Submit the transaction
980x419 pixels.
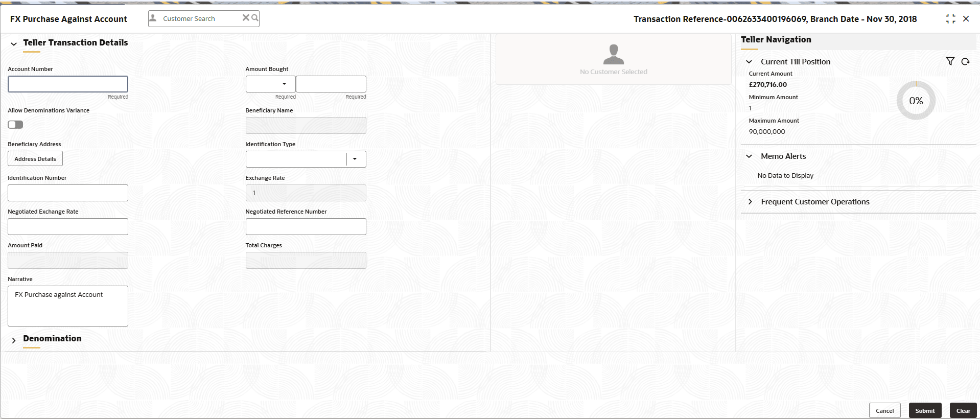pos(925,410)
